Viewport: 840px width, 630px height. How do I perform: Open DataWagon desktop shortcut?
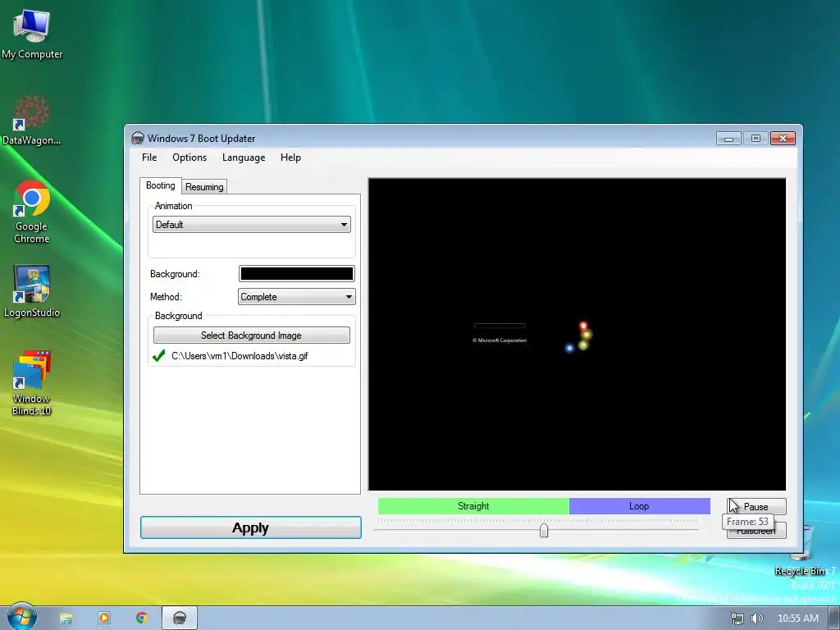coord(32,120)
